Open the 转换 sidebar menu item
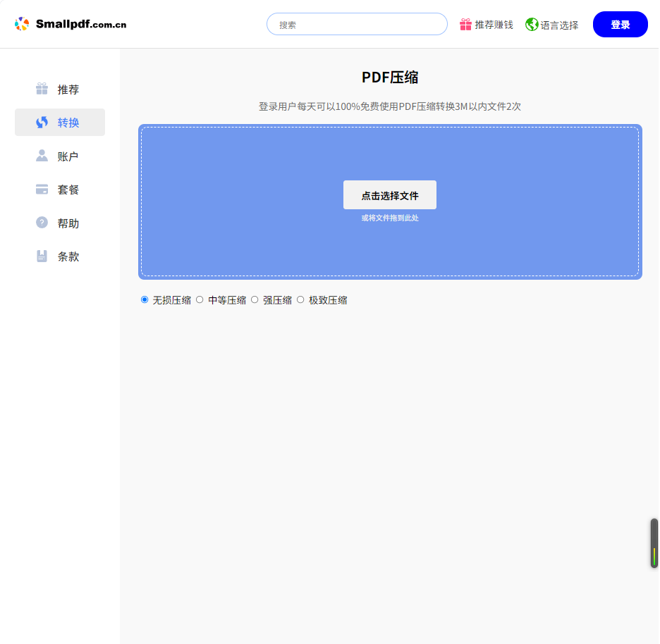 pyautogui.click(x=60, y=123)
